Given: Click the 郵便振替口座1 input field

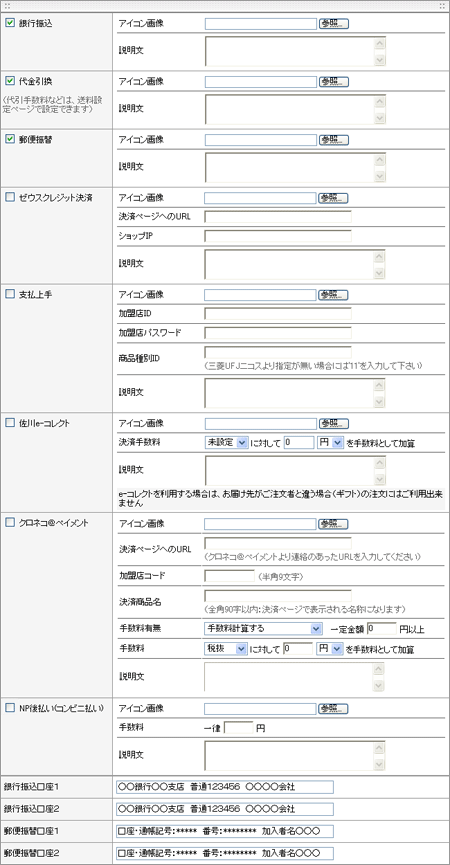Looking at the screenshot, I should [225, 831].
